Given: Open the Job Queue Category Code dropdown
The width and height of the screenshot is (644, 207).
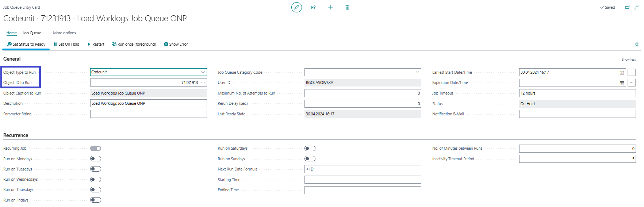Looking at the screenshot, I should [x=417, y=72].
